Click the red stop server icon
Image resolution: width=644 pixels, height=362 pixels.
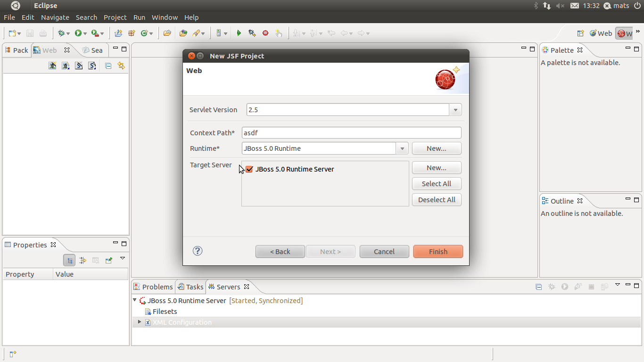[265, 33]
